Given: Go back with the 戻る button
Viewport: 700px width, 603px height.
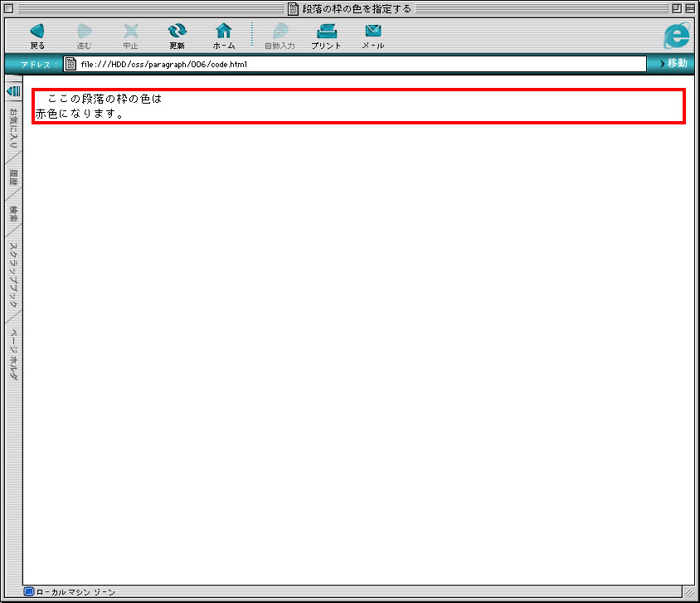Looking at the screenshot, I should 37,36.
